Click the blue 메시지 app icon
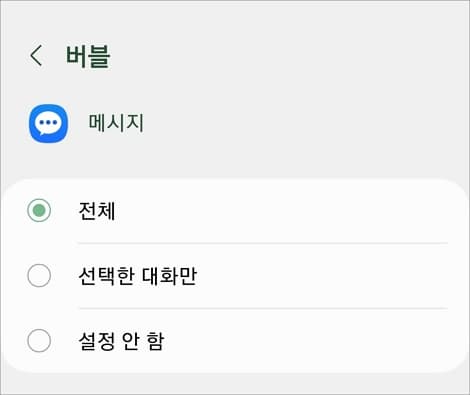Image resolution: width=470 pixels, height=395 pixels. tap(49, 123)
